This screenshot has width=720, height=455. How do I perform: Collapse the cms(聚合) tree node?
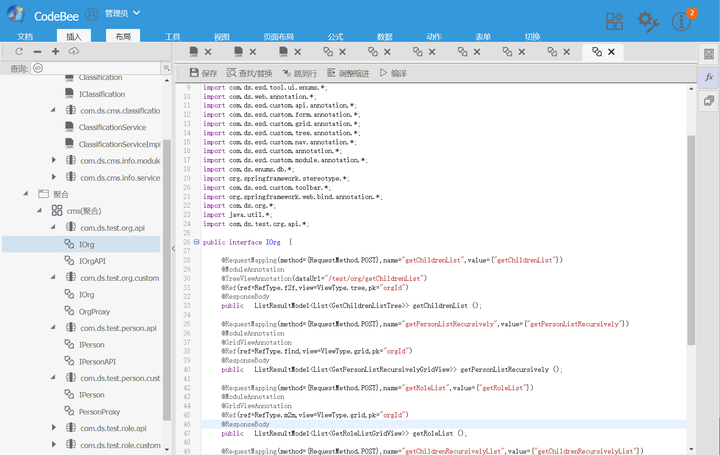pos(41,211)
